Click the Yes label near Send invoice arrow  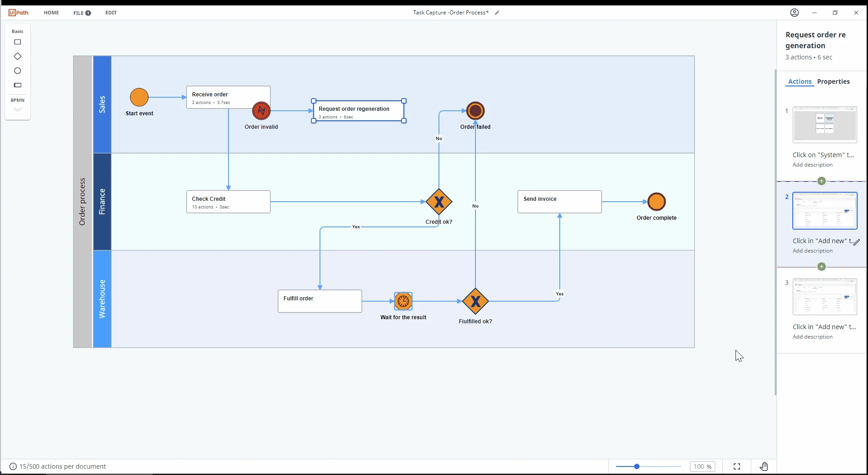coord(560,294)
